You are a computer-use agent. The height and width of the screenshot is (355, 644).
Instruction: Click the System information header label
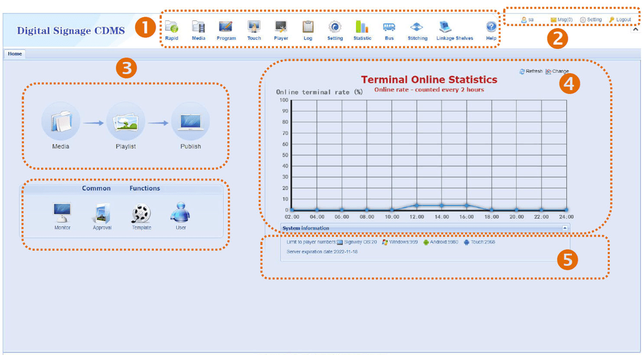tap(305, 228)
